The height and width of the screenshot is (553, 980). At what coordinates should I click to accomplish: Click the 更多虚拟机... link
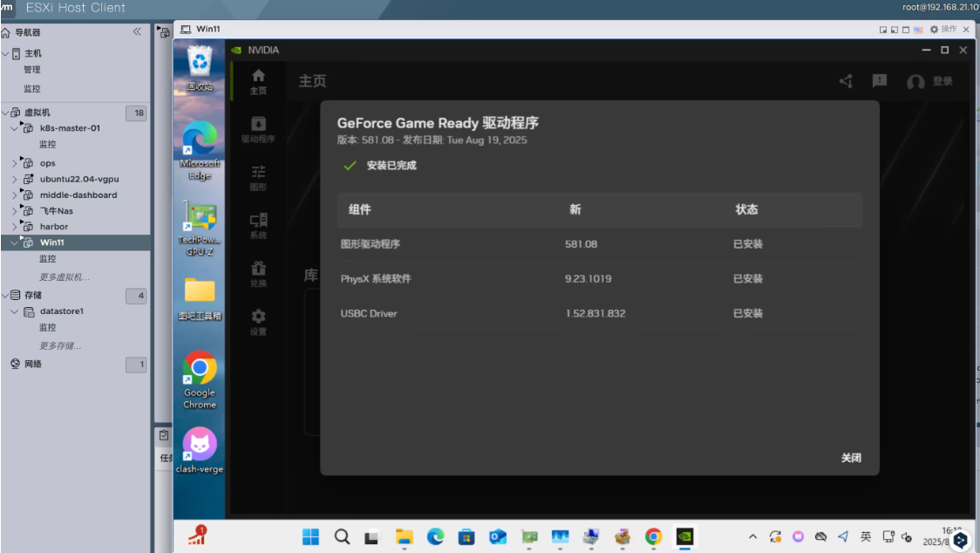point(65,277)
